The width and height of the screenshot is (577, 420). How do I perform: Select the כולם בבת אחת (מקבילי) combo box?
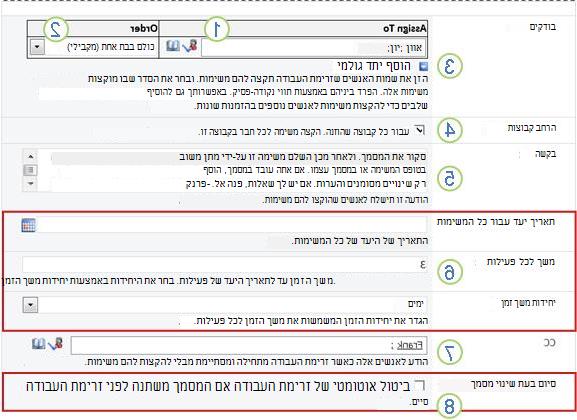(x=93, y=47)
